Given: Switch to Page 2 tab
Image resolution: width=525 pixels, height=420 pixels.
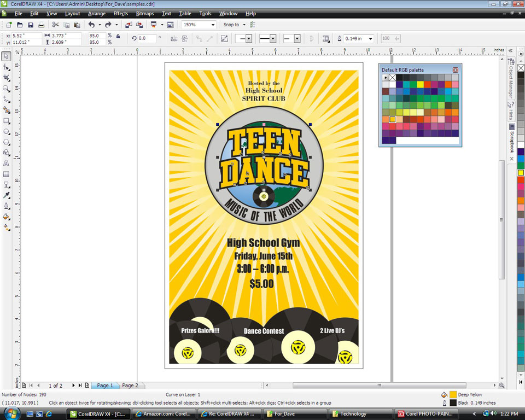Looking at the screenshot, I should tap(130, 385).
